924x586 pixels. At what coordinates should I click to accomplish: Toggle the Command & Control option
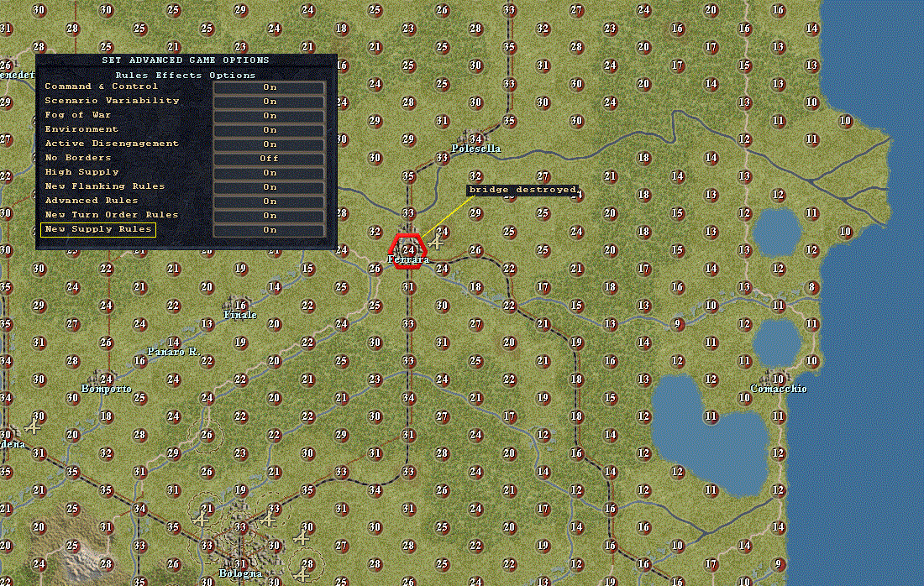click(270, 87)
